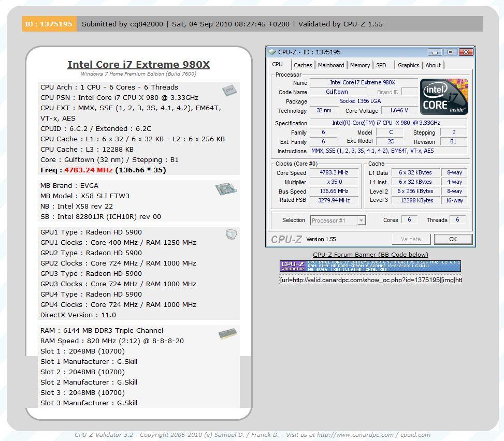This screenshot has width=504, height=441.
Task: Click the Core Voltage value 1.646 V
Action: pos(399,110)
